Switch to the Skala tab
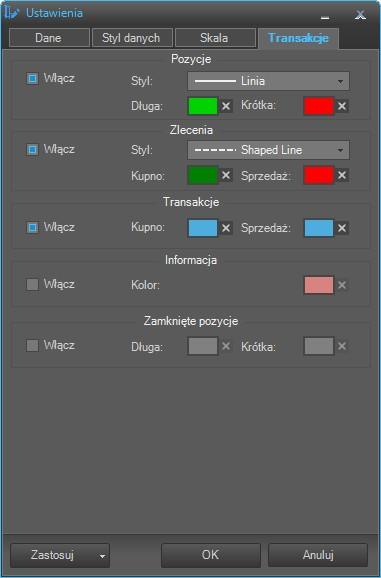This screenshot has height=578, width=381. point(214,38)
